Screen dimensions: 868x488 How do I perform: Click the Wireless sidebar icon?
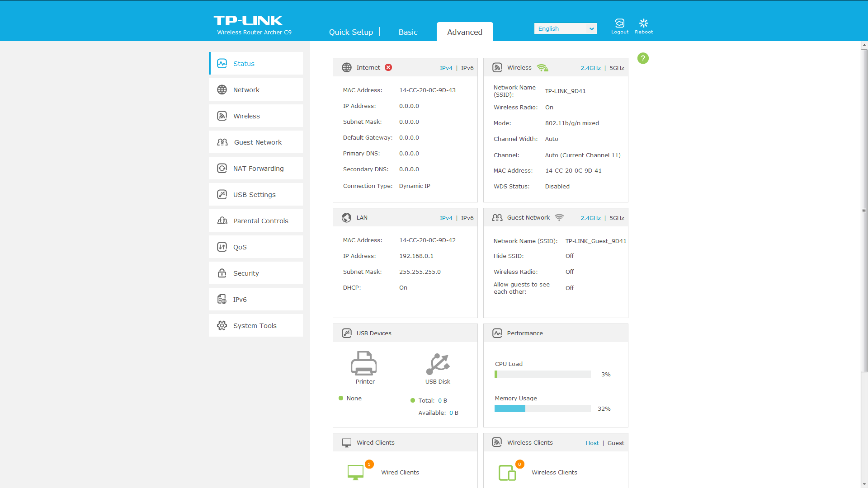[x=222, y=116]
